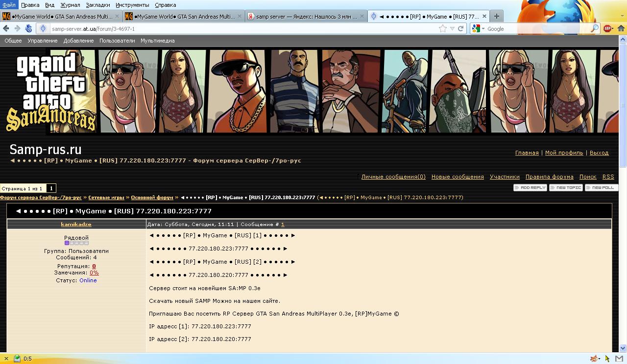Image resolution: width=627 pixels, height=364 pixels.
Task: Click the Главная link
Action: click(527, 153)
